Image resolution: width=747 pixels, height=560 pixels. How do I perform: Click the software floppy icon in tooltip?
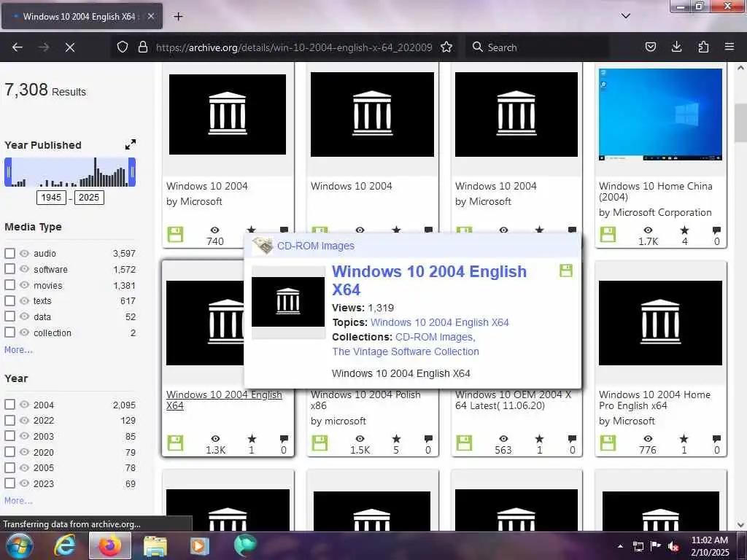[566, 271]
